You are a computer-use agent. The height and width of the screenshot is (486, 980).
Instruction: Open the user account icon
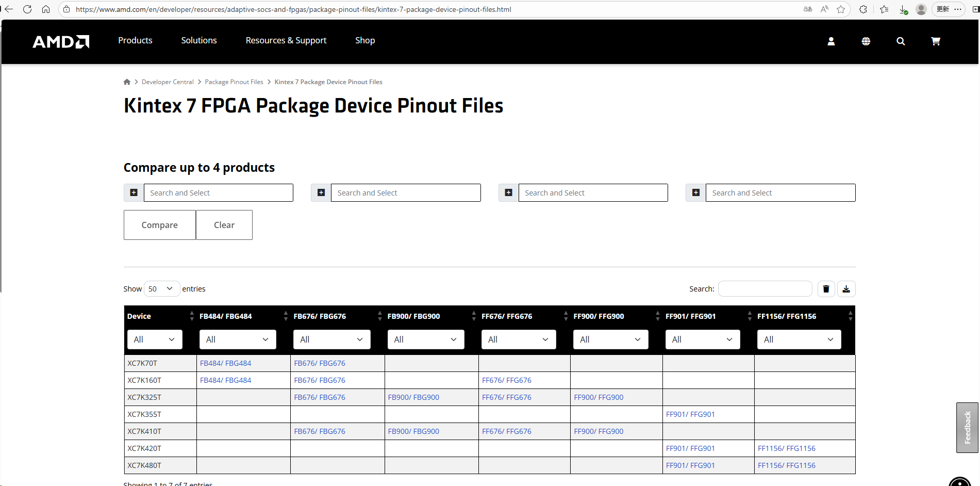pyautogui.click(x=831, y=41)
